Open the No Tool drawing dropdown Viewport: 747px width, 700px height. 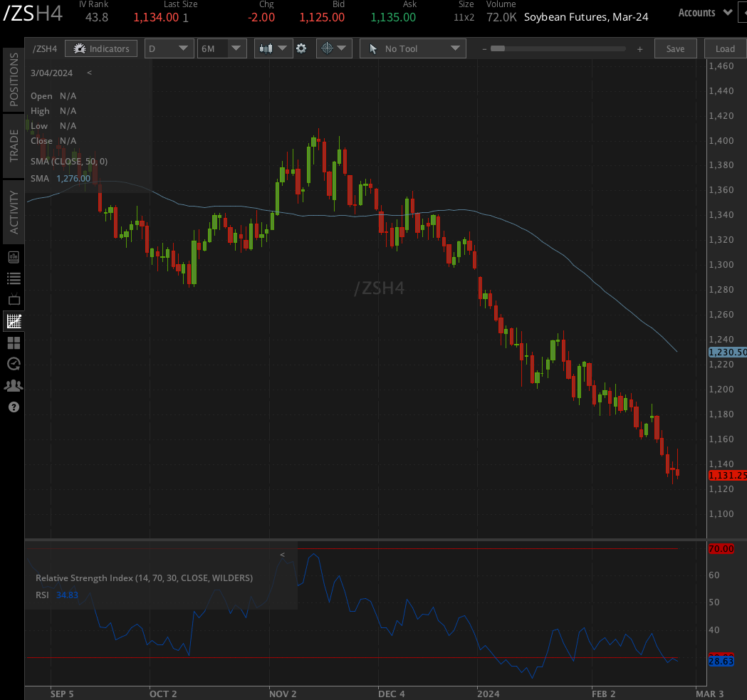[413, 48]
